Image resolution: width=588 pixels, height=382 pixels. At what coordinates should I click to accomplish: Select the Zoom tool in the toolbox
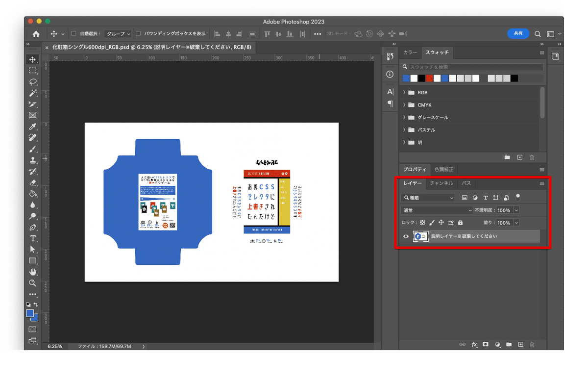tap(33, 283)
